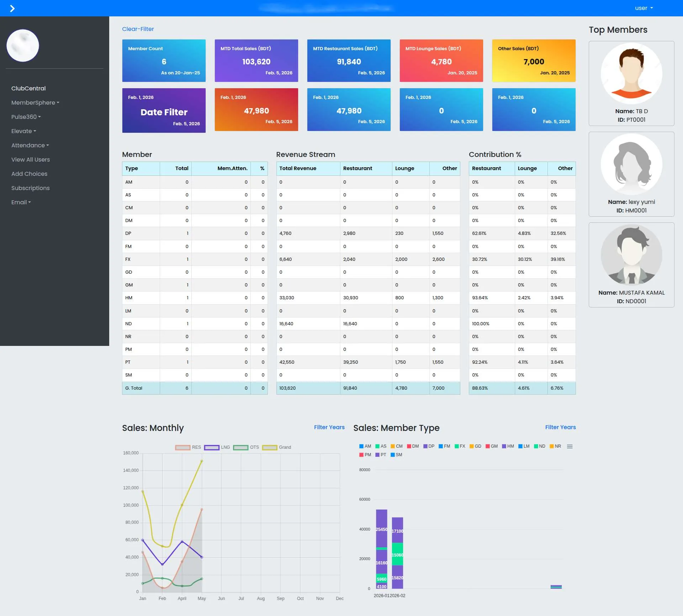
Task: Click the Clear-Filter link
Action: (138, 29)
